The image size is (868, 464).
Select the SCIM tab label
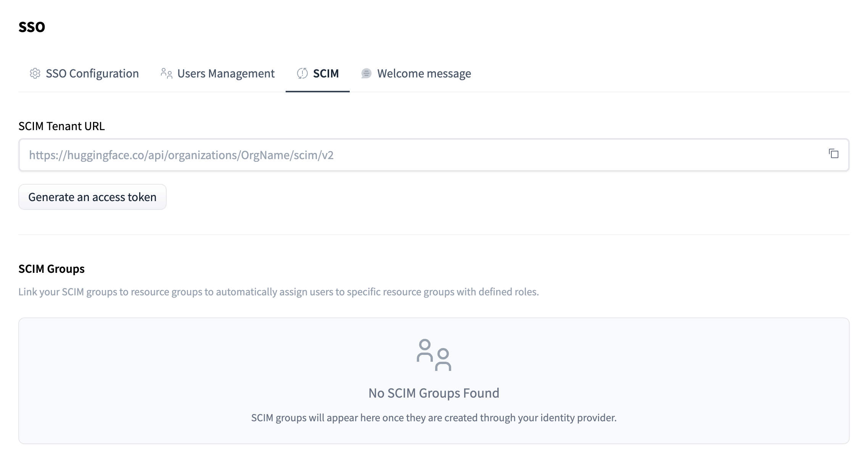tap(326, 74)
